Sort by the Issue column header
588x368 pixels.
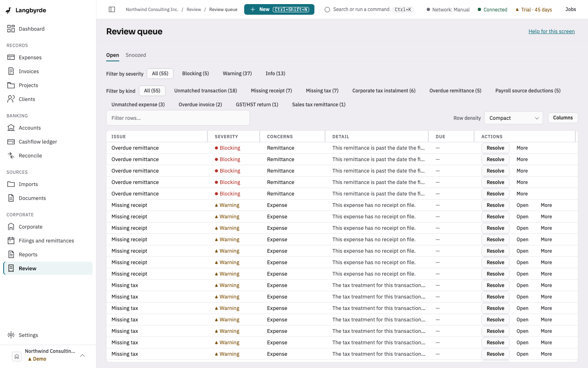coord(157,137)
